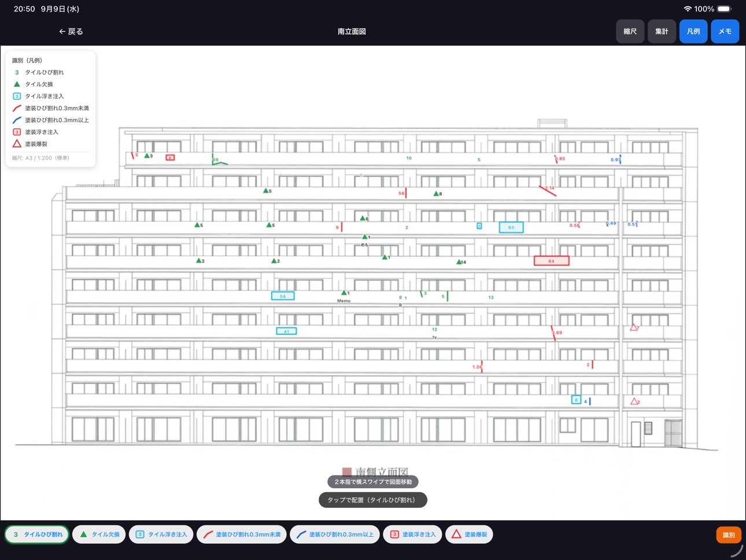Select the タイル浮き注入 marker type
746x560 pixels.
[161, 535]
